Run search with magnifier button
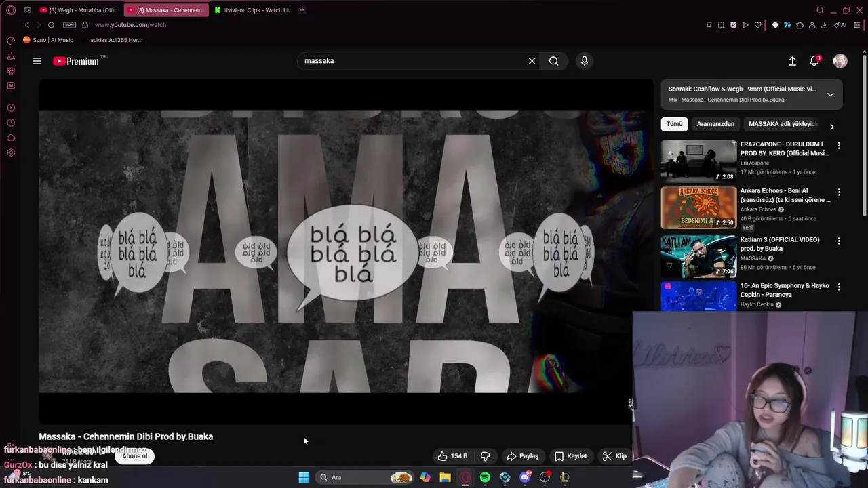This screenshot has height=488, width=868. [x=554, y=61]
